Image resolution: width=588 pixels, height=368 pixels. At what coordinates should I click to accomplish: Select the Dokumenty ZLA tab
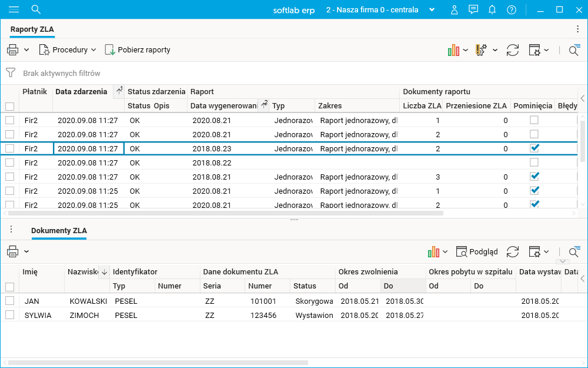tap(59, 231)
